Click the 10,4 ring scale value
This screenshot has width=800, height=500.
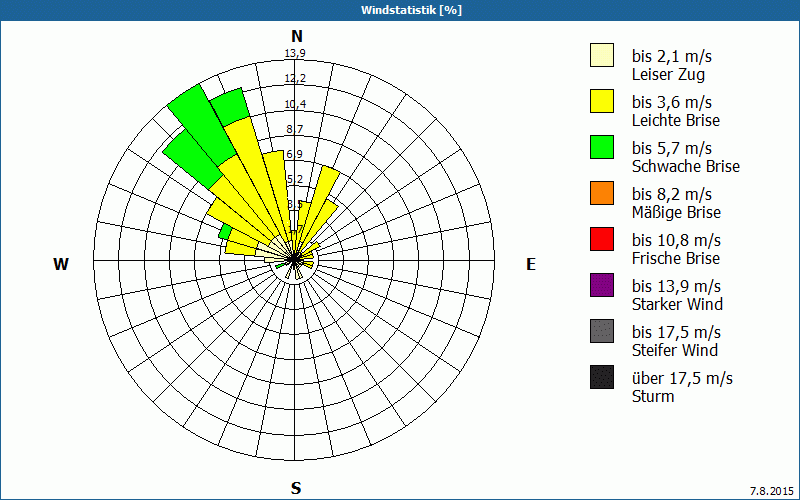[x=295, y=104]
